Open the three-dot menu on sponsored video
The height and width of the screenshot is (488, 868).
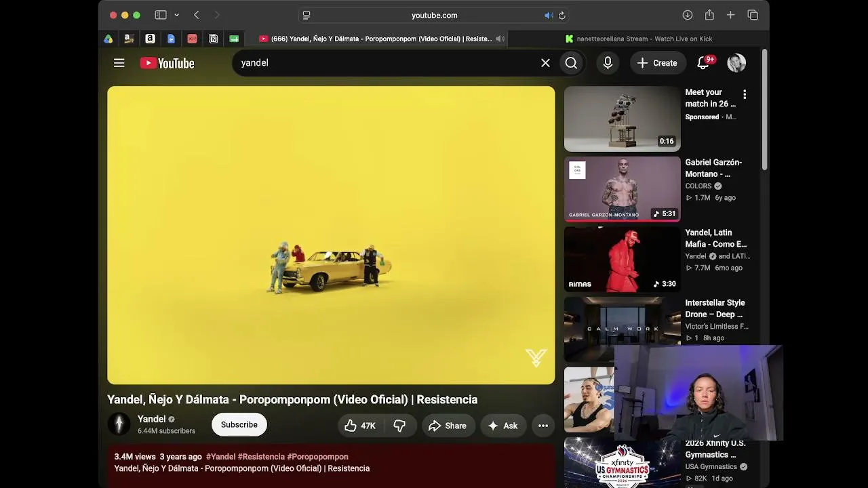pos(745,94)
